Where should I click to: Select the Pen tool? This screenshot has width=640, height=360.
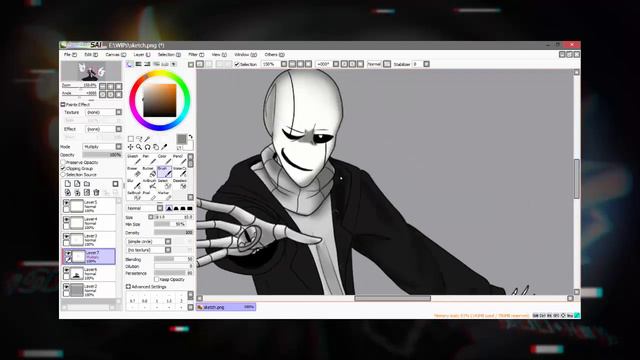coord(148,159)
